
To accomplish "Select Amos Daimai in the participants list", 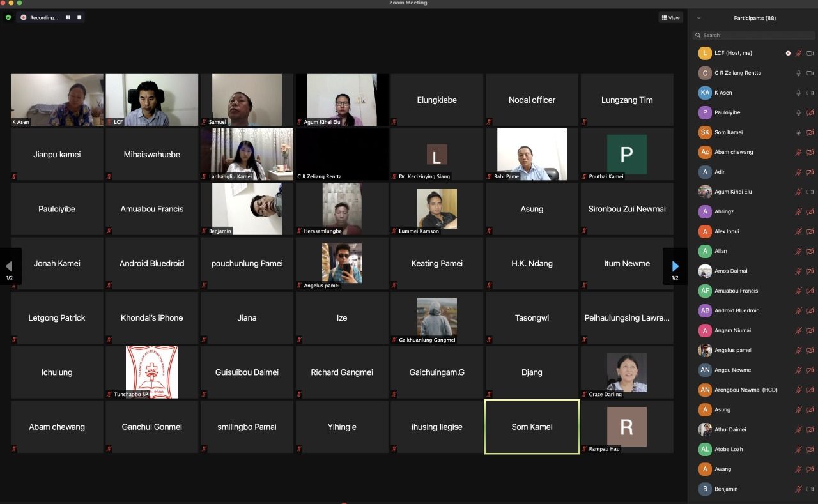I will (x=730, y=271).
